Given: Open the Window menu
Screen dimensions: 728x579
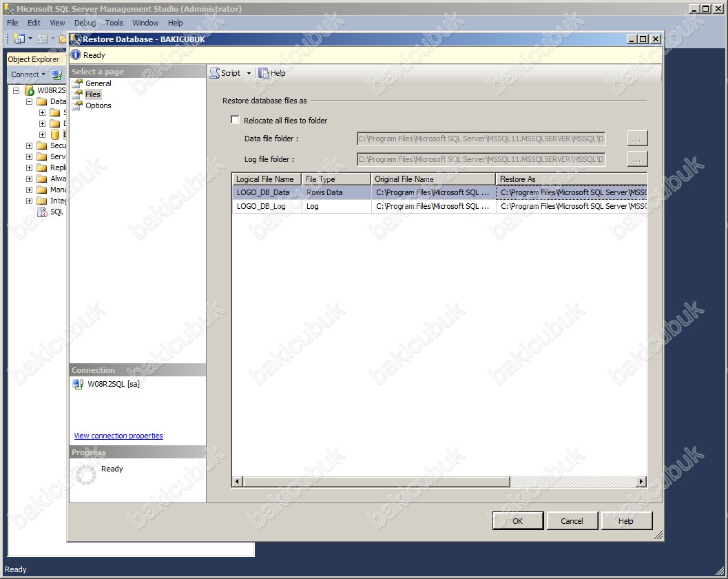Looking at the screenshot, I should [x=145, y=23].
